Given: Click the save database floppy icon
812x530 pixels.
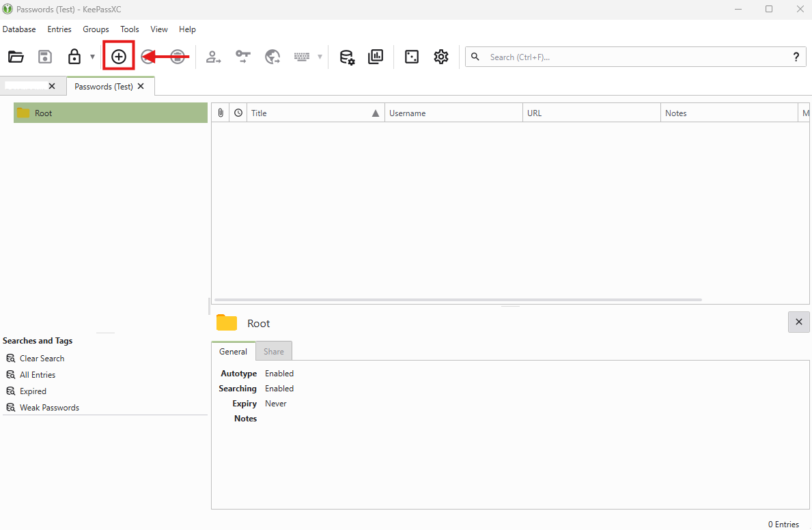Looking at the screenshot, I should [45, 57].
